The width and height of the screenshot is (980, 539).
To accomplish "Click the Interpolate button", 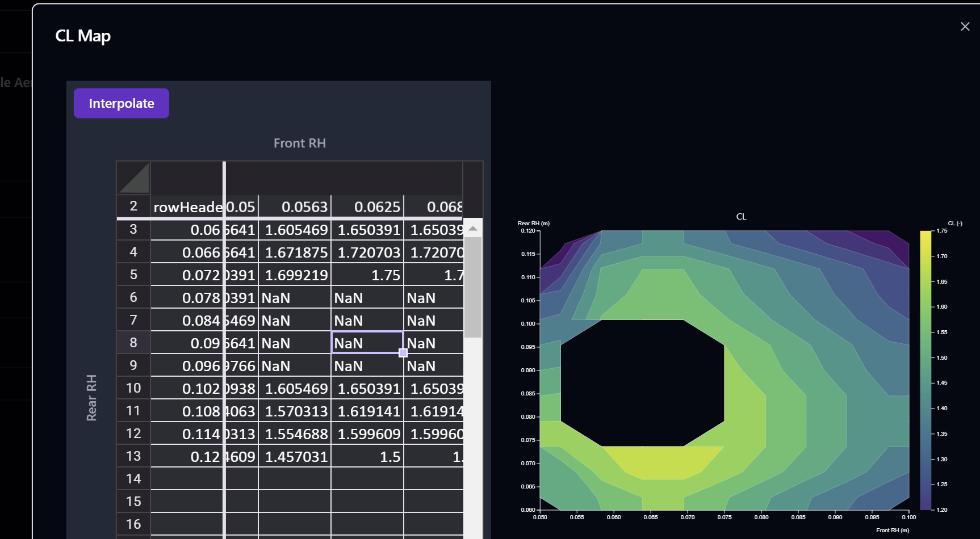I will [121, 103].
